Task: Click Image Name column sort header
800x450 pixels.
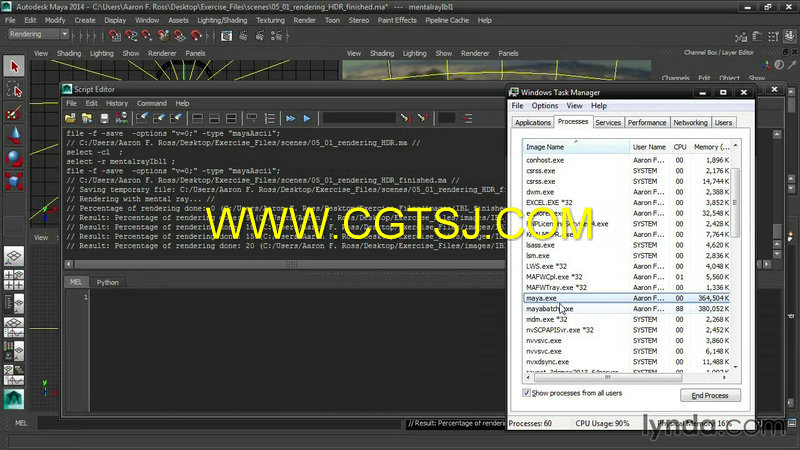Action: tap(576, 147)
